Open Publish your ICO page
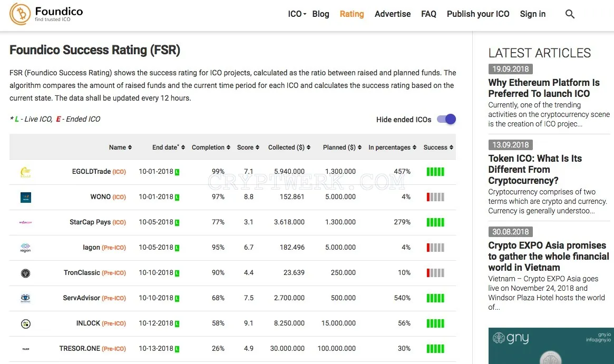The image size is (614, 364). (478, 14)
